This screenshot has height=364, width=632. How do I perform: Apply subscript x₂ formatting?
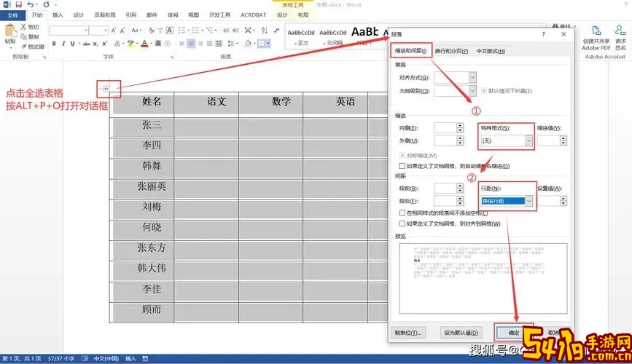point(95,44)
